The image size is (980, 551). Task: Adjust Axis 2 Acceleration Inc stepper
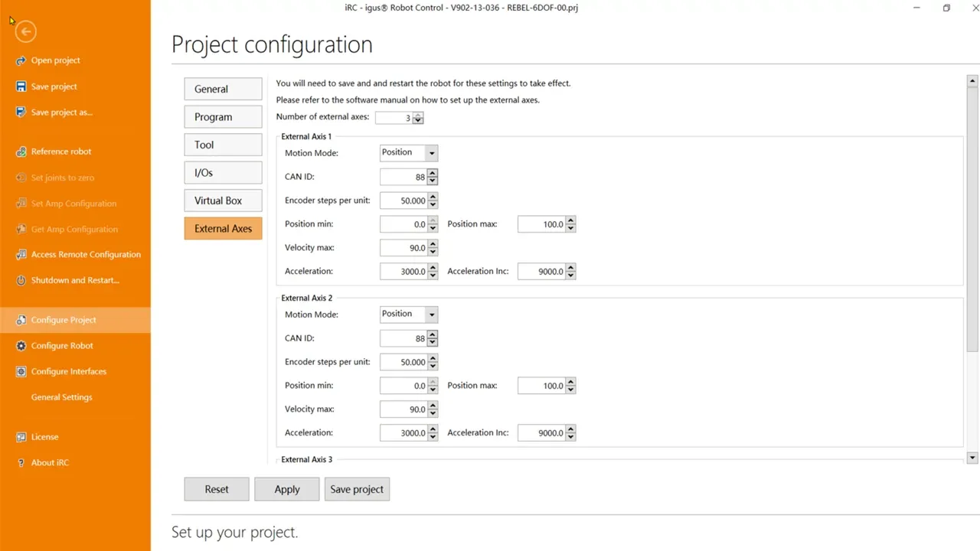point(570,433)
